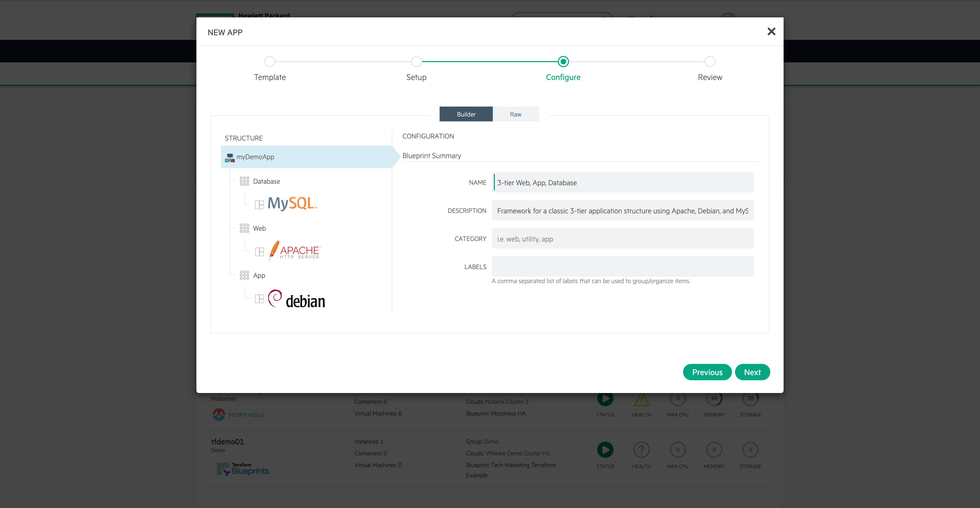Switch to the Builder tab
Viewport: 980px width, 508px height.
466,114
